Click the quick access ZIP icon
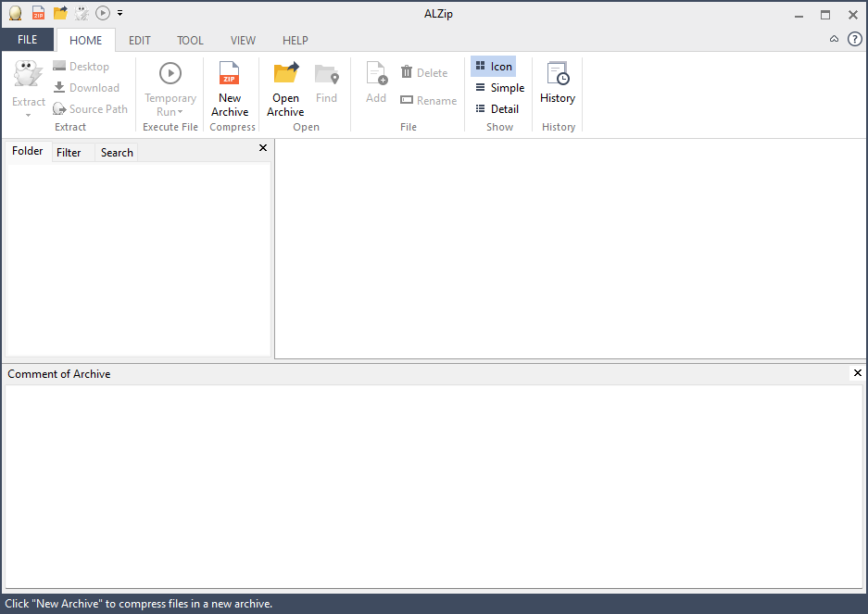The image size is (868, 614). coord(38,13)
